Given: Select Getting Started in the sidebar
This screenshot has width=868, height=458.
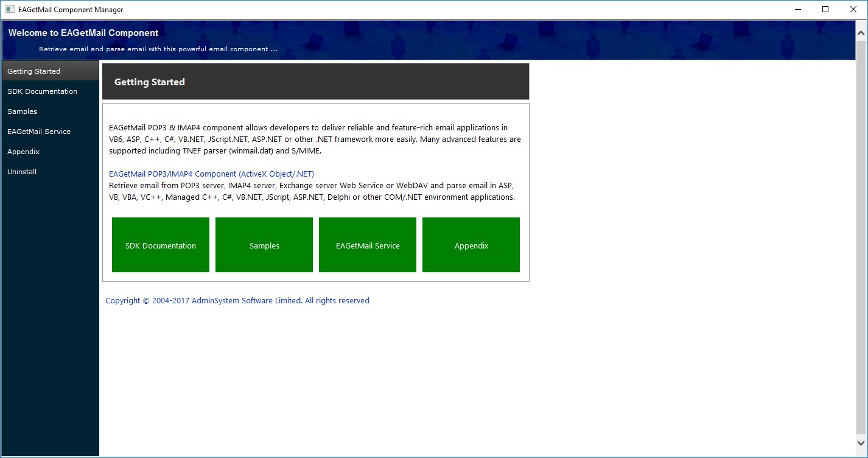Looking at the screenshot, I should pos(50,71).
